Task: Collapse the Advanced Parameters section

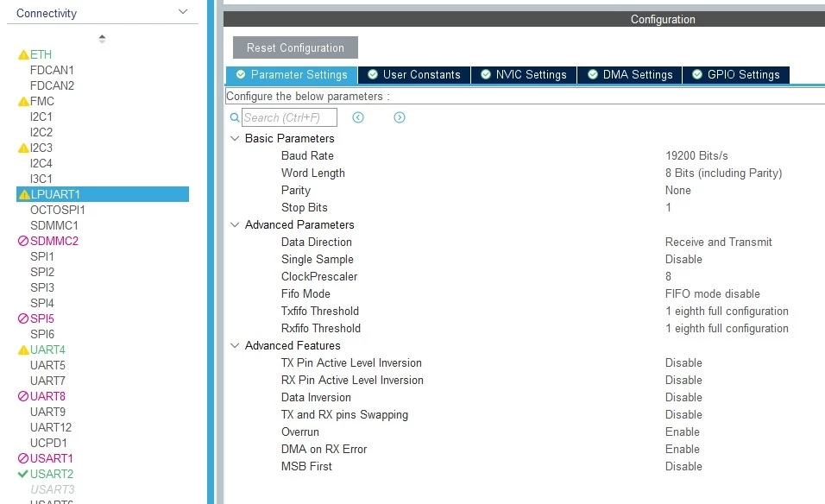Action: tap(235, 224)
